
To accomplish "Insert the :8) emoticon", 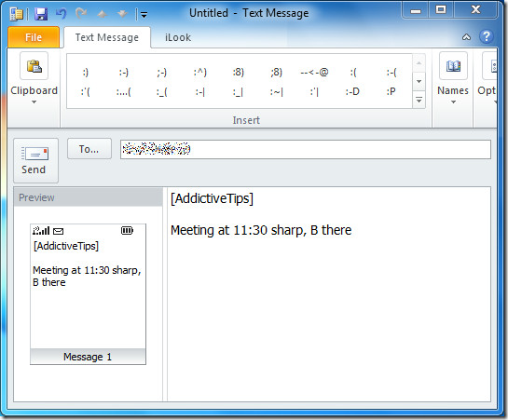I will tap(238, 72).
